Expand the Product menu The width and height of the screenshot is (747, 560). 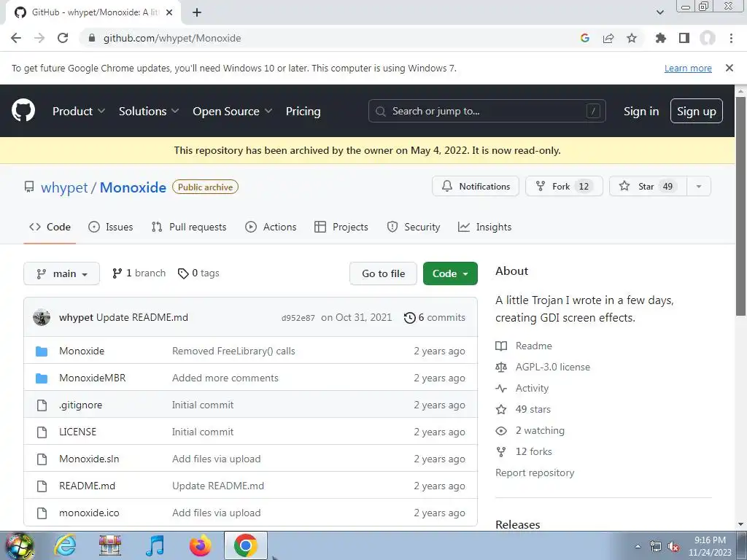79,111
